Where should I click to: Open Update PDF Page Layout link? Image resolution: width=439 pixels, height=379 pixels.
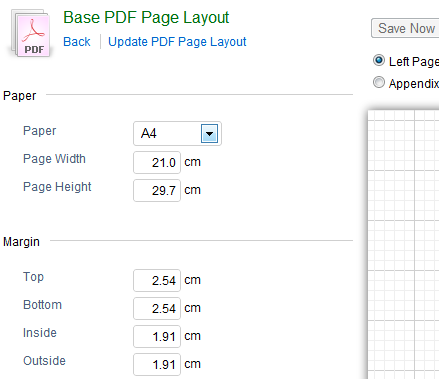177,42
